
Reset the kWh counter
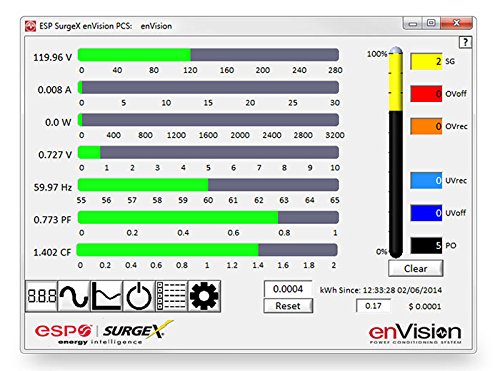click(x=288, y=306)
